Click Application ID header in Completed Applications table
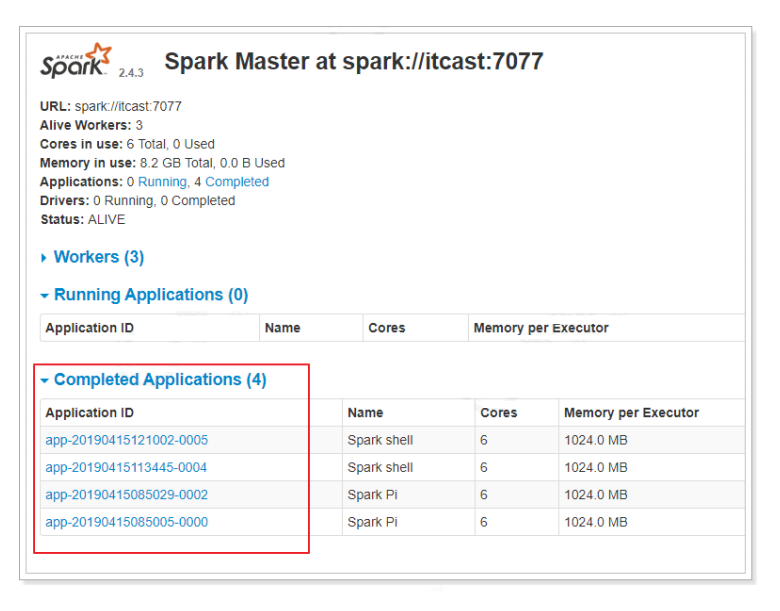Image resolution: width=780 pixels, height=611 pixels. (x=90, y=412)
